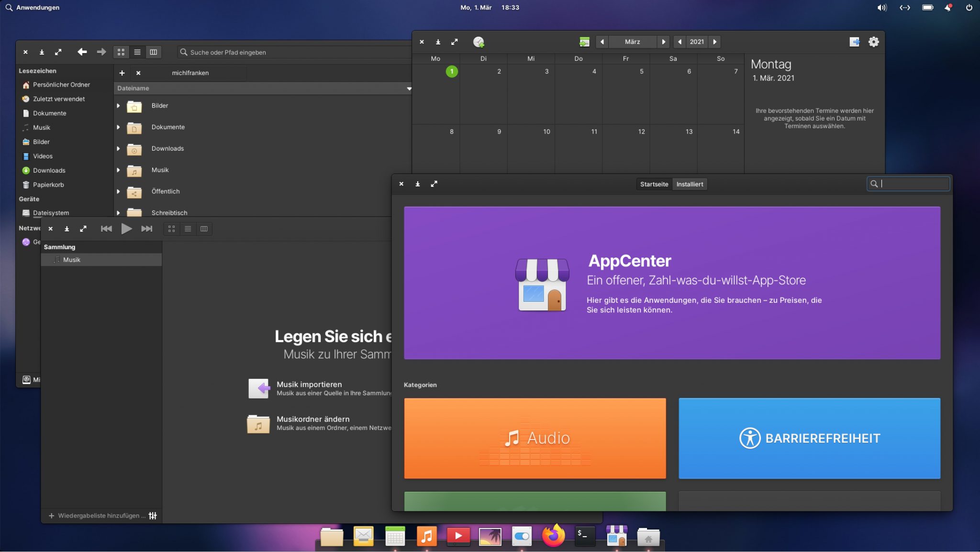Go back in Files window
The width and height of the screenshot is (980, 552).
point(82,52)
